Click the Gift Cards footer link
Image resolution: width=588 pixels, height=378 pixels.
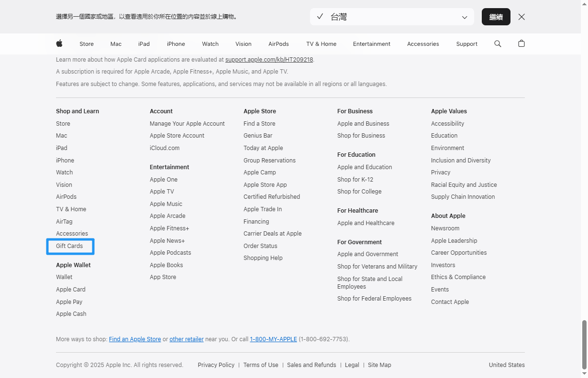point(69,246)
